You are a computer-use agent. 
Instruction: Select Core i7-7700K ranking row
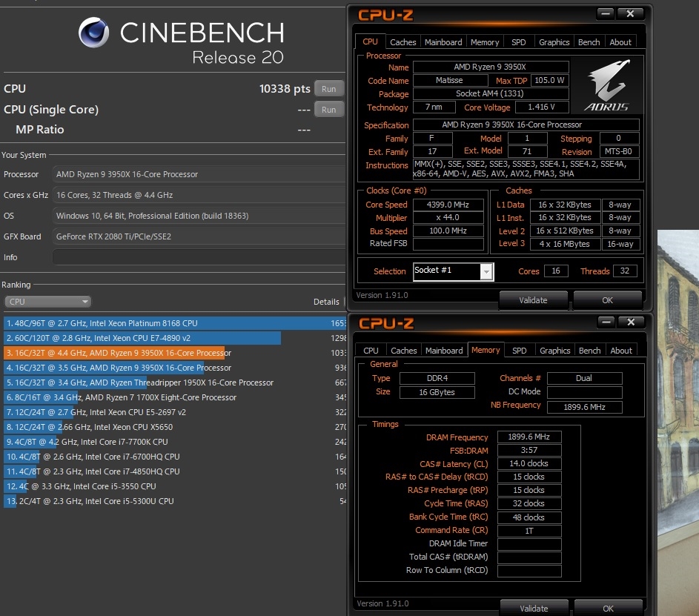pyautogui.click(x=175, y=442)
